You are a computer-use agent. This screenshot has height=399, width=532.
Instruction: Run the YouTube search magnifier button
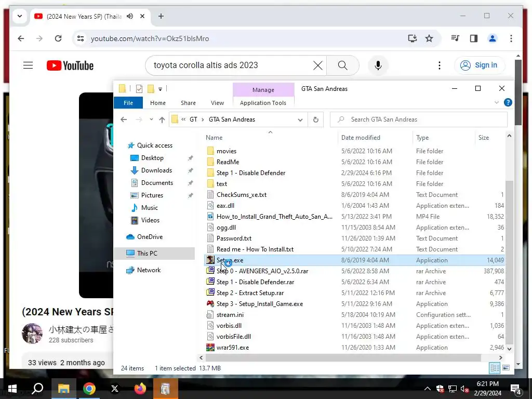click(343, 65)
